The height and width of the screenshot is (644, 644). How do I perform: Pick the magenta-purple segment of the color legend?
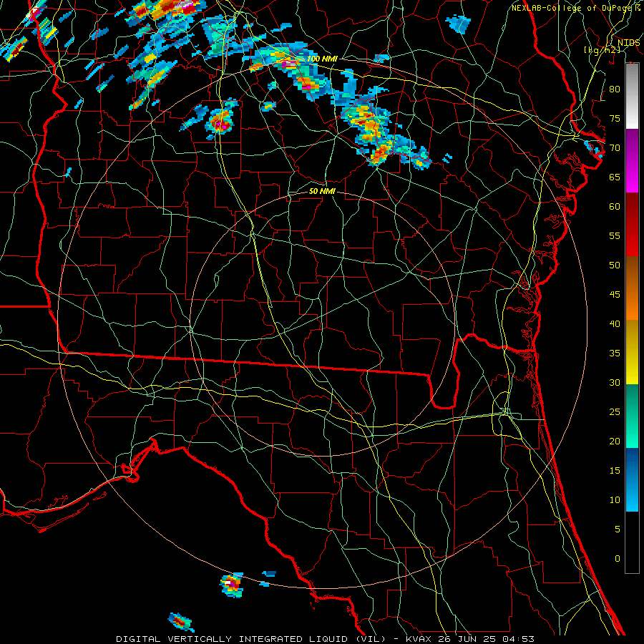coord(632,160)
